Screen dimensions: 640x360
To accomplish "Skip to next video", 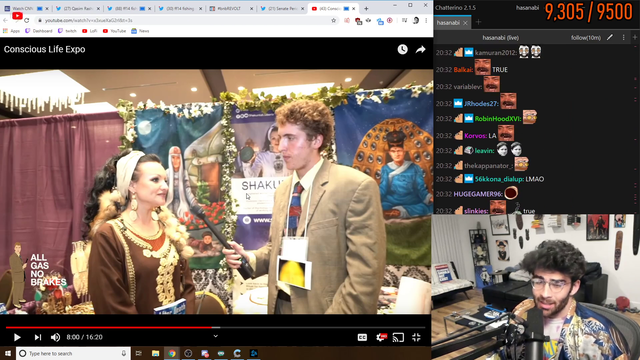I will [38, 337].
